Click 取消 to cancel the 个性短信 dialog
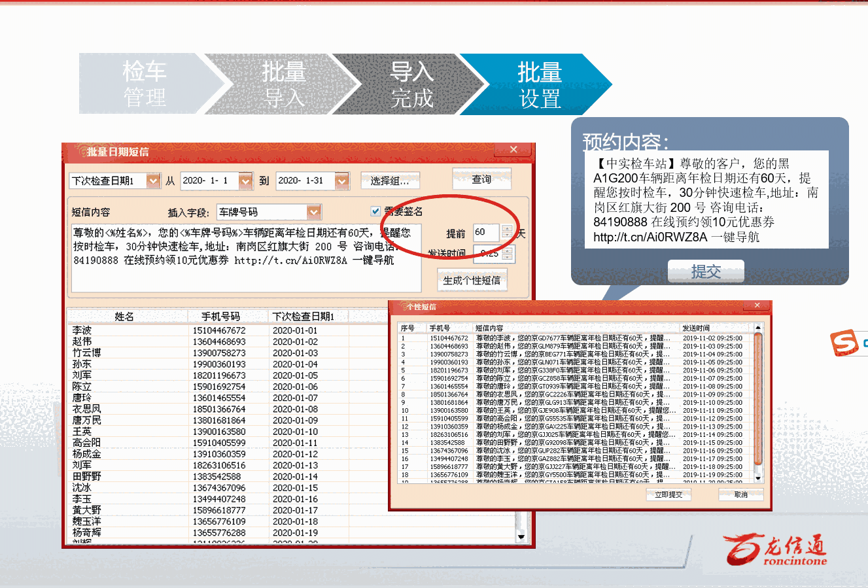The image size is (868, 588). pyautogui.click(x=740, y=494)
